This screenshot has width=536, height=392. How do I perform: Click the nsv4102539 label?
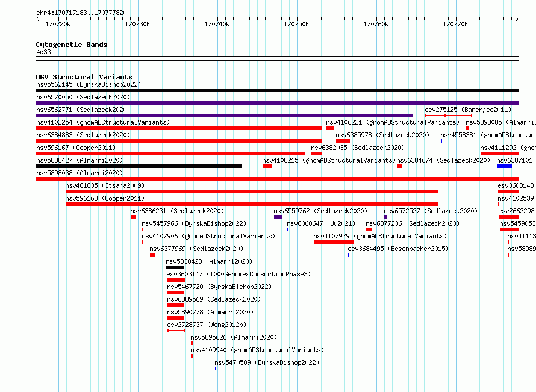click(516, 198)
